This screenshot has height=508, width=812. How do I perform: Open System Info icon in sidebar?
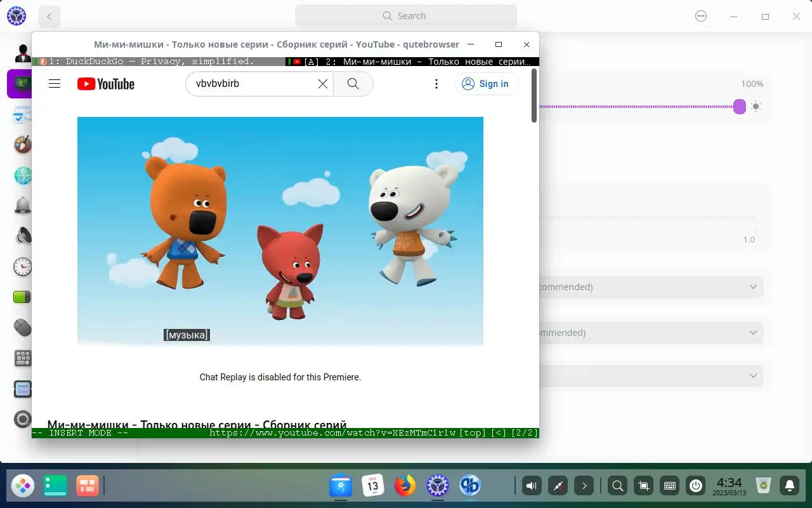[23, 389]
